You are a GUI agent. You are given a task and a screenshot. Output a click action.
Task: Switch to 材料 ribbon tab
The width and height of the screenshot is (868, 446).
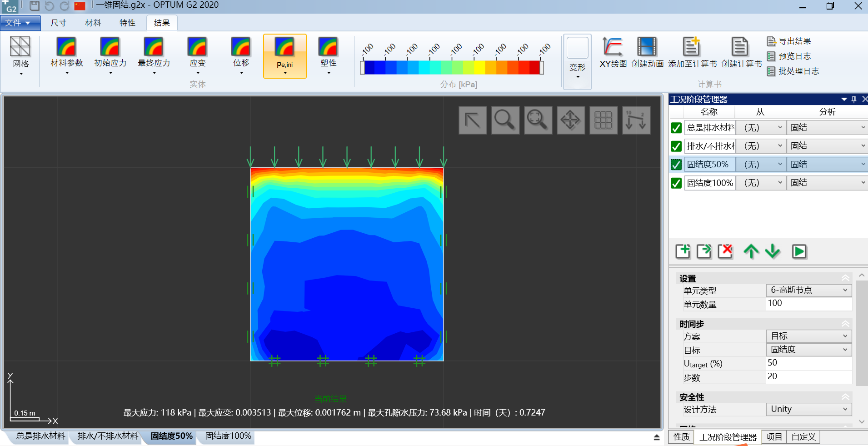pos(93,23)
